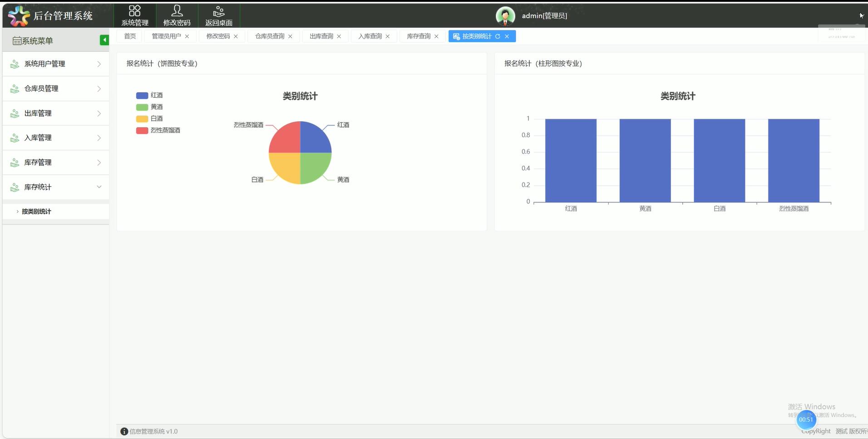Toggle 红酒 series in pie legend

point(149,95)
